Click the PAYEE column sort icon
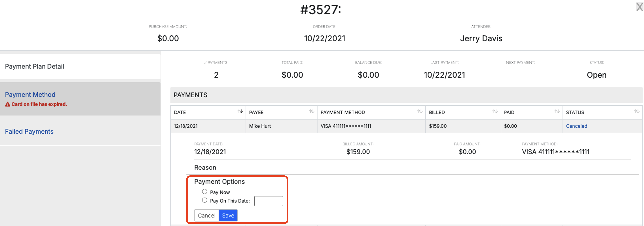Image resolution: width=644 pixels, height=226 pixels. pos(312,111)
